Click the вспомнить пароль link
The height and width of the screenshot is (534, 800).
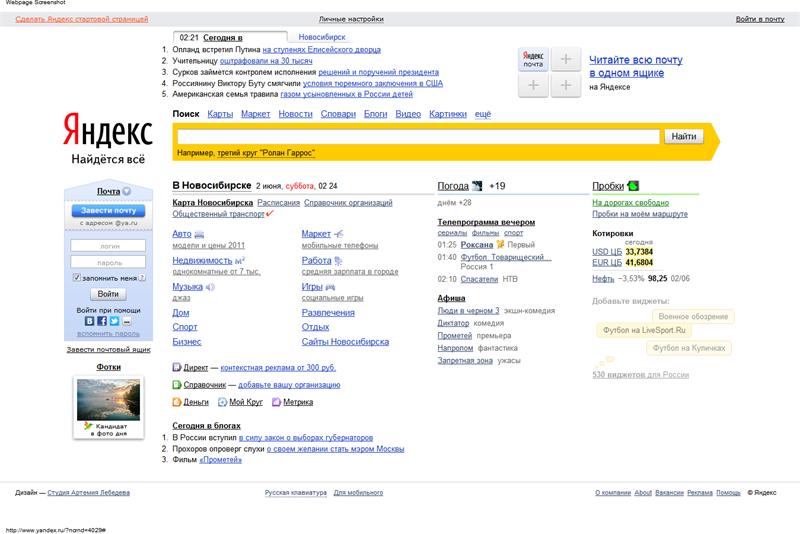point(108,334)
